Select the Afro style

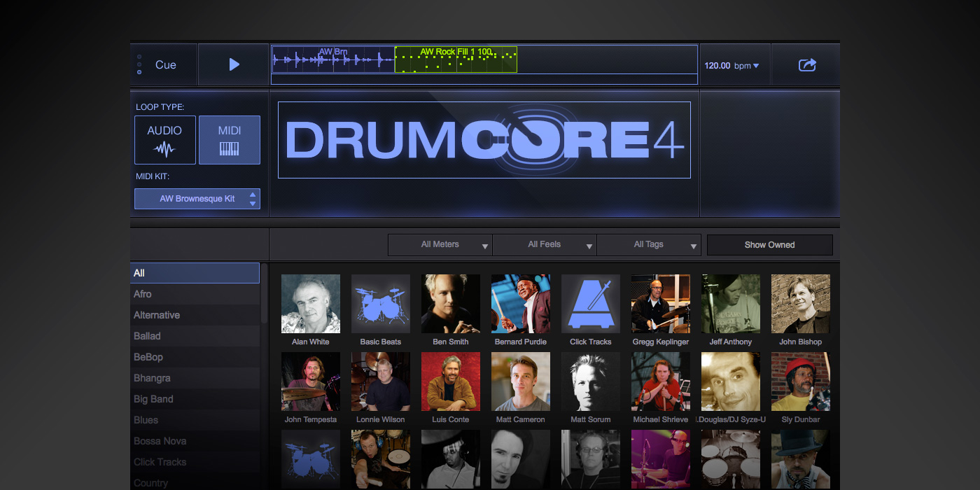pos(195,294)
